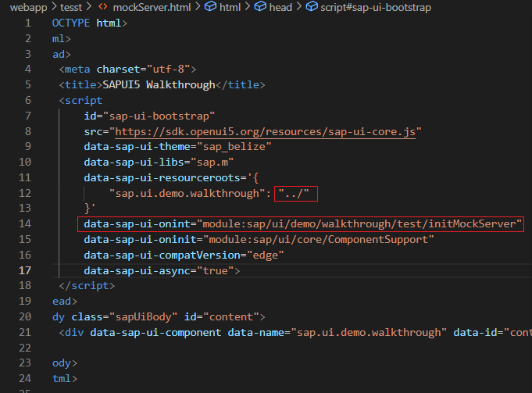Click line number 1 in gutter

[x=28, y=23]
